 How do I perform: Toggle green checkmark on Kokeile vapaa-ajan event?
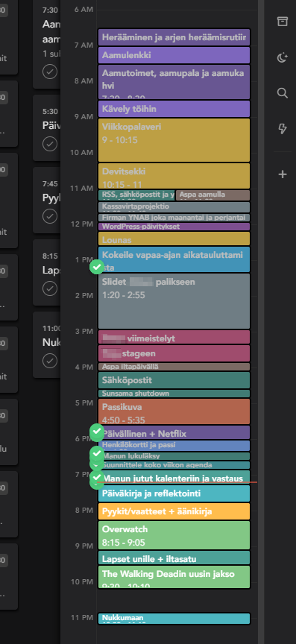pyautogui.click(x=97, y=267)
